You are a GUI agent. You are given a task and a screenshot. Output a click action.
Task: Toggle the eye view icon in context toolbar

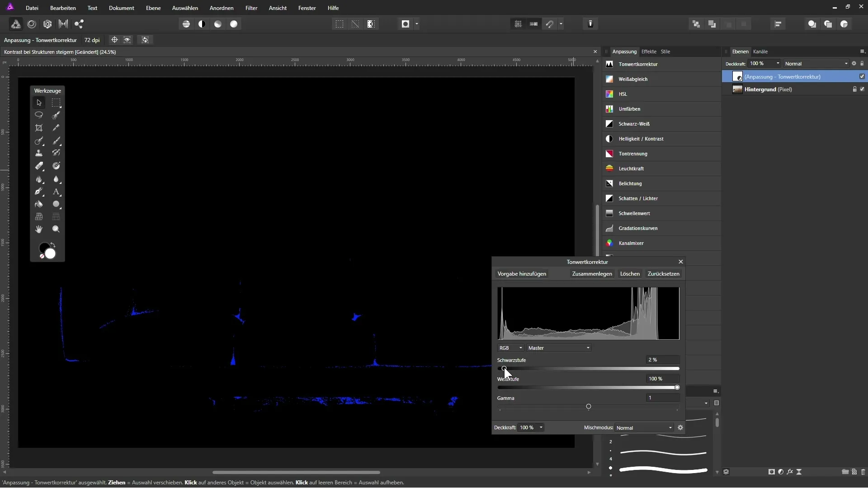[x=127, y=40]
